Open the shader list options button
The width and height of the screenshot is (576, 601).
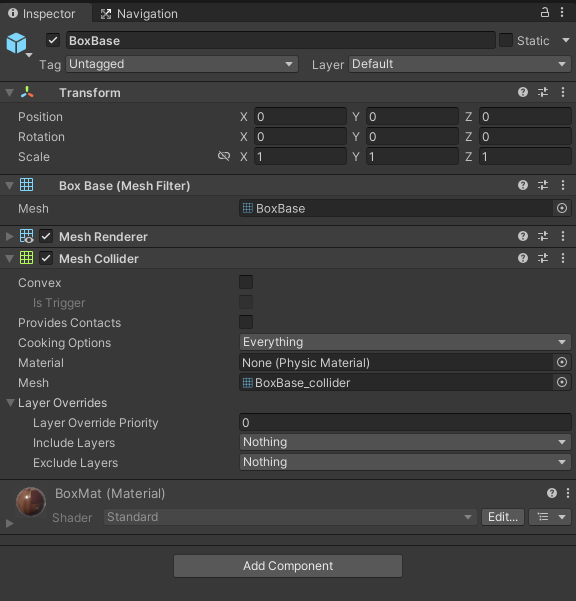coord(550,517)
